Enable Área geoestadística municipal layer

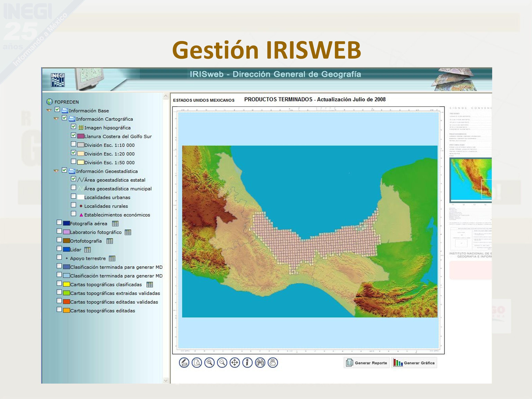(x=74, y=187)
